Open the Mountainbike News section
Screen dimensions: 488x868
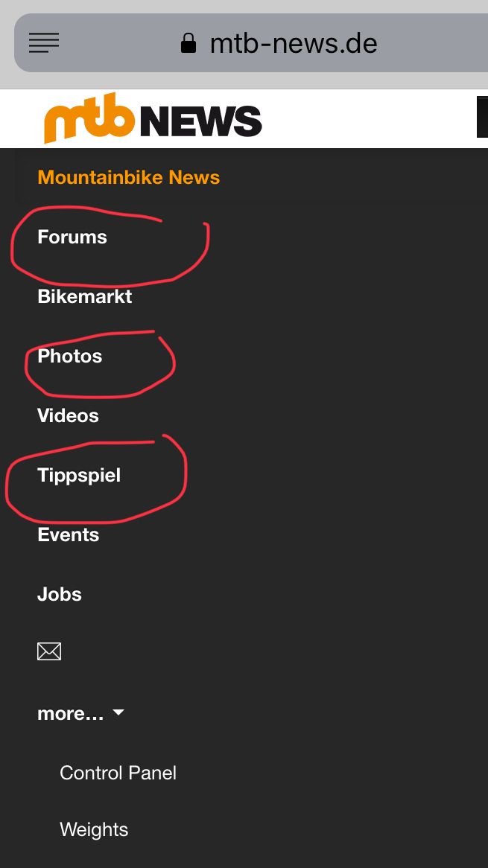[129, 177]
